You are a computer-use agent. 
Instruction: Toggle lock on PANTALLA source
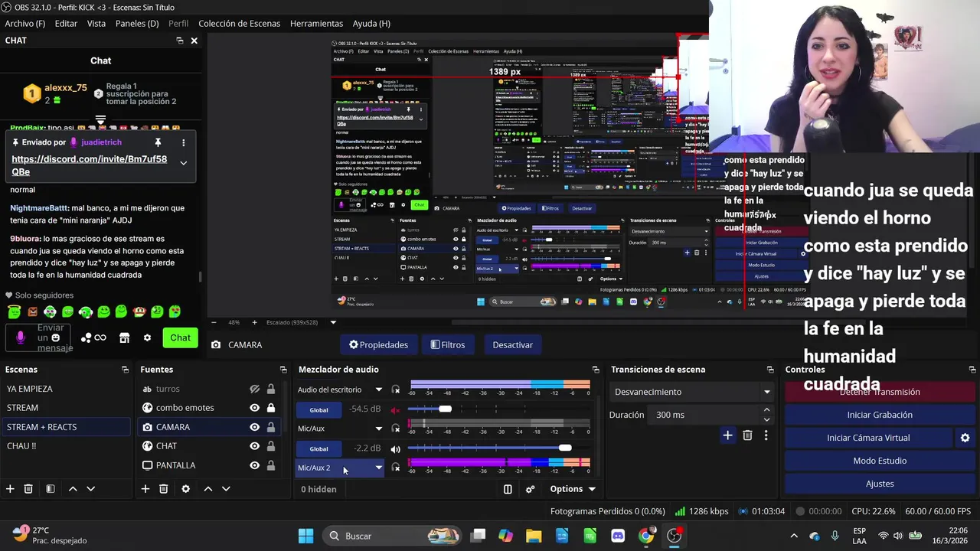point(271,465)
